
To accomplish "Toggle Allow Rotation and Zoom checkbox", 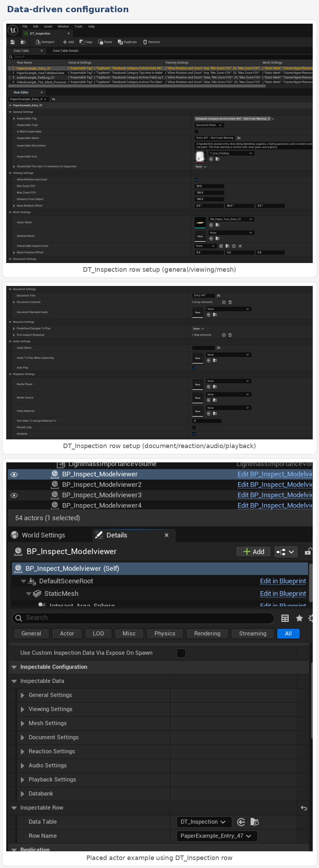I will click(x=196, y=180).
